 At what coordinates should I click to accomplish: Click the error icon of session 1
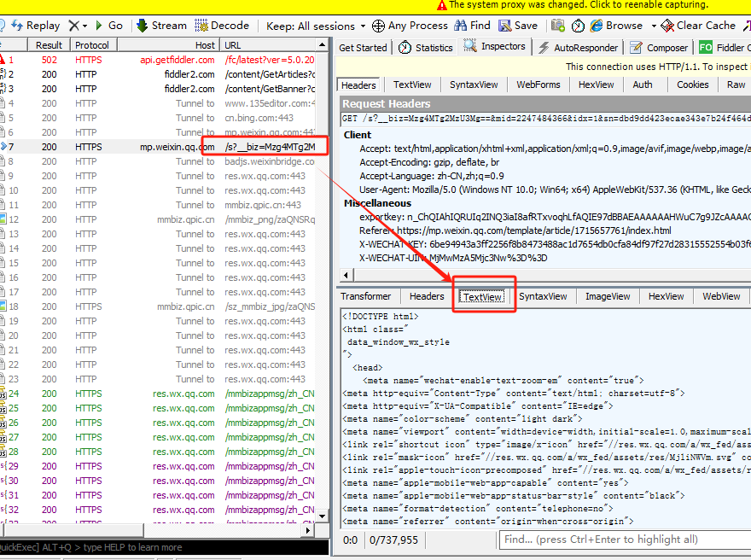3,60
